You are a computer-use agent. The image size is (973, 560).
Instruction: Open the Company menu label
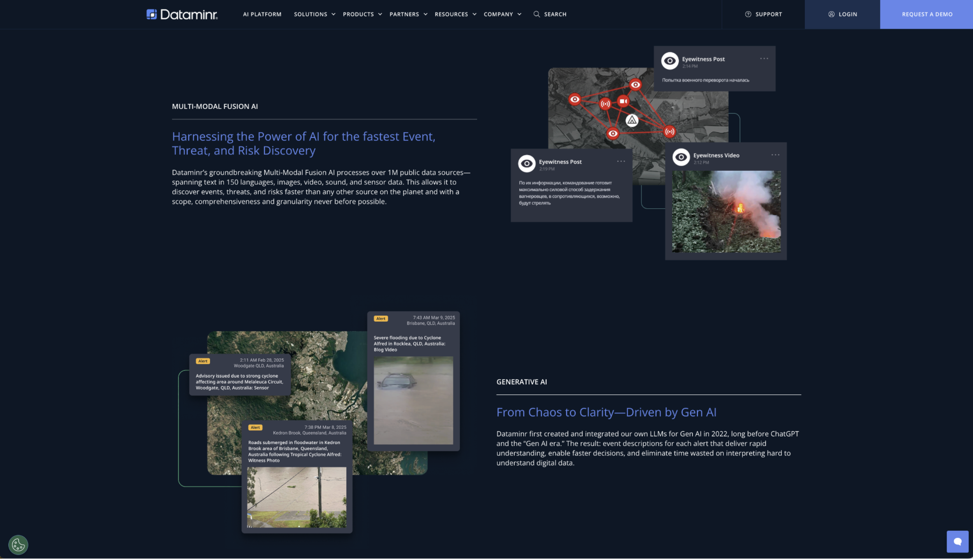[498, 14]
